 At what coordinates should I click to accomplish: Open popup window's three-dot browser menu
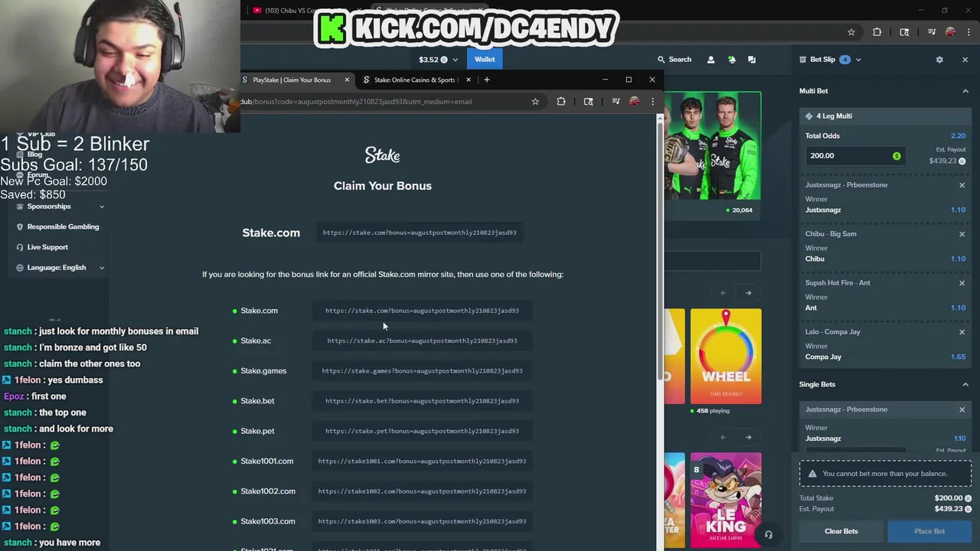[x=652, y=102]
